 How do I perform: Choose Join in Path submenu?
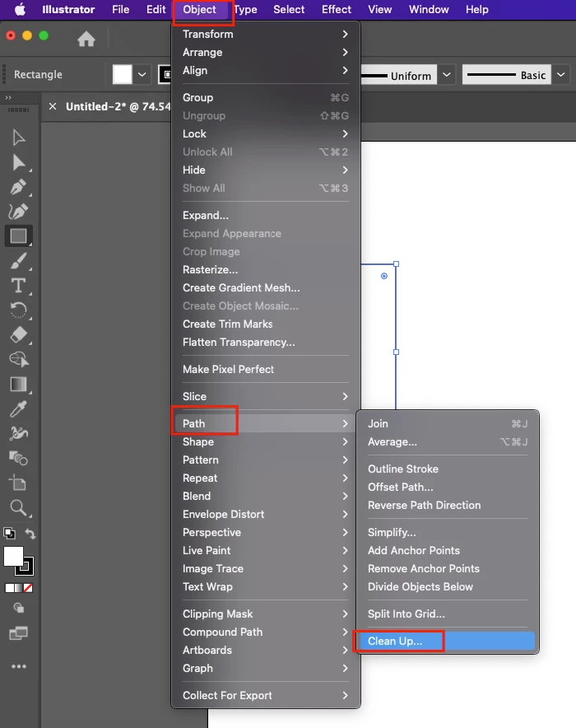click(x=447, y=423)
